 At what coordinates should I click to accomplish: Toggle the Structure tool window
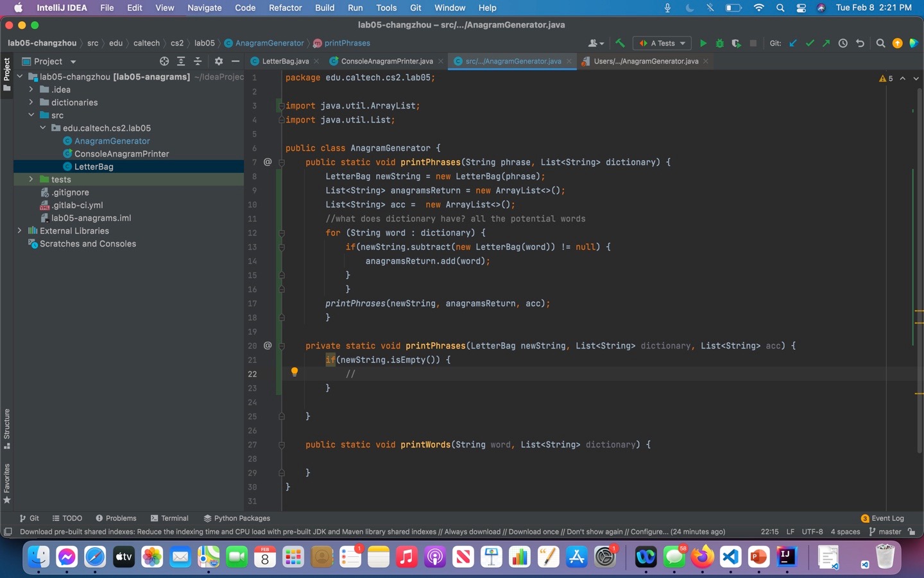7,428
